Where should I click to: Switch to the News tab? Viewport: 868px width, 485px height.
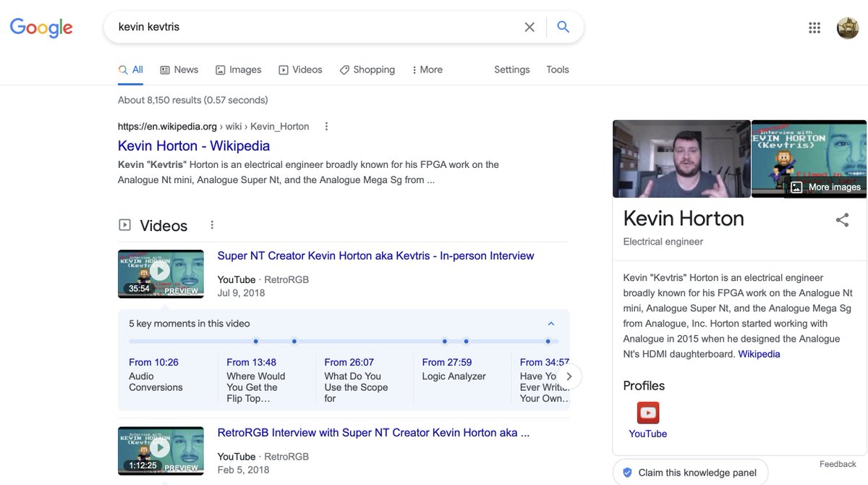pos(179,69)
